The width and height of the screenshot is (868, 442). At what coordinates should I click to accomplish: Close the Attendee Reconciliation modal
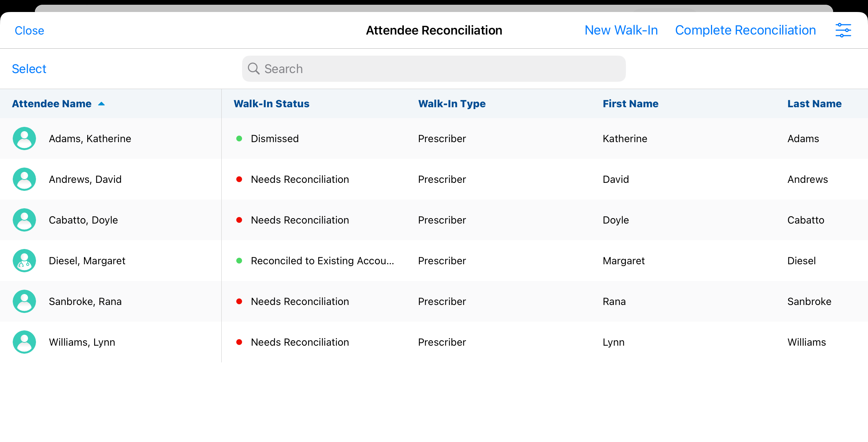29,31
